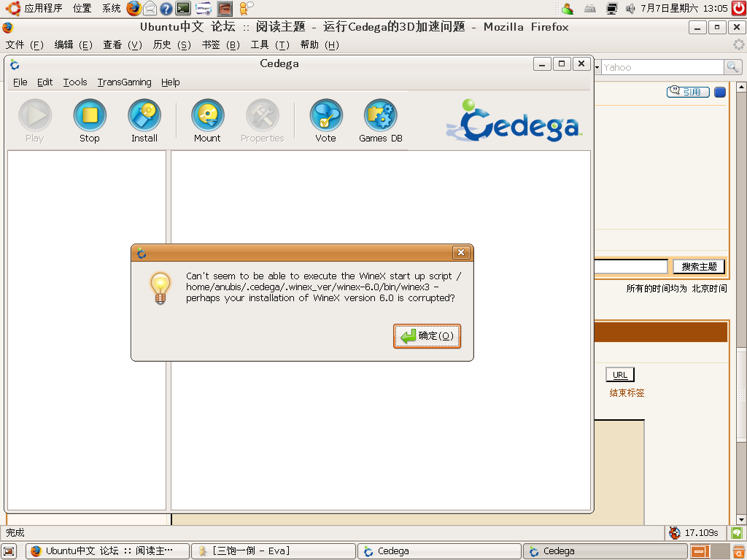The height and width of the screenshot is (560, 747).
Task: Confirm the error dialog with 确定(O)
Action: pyautogui.click(x=427, y=336)
